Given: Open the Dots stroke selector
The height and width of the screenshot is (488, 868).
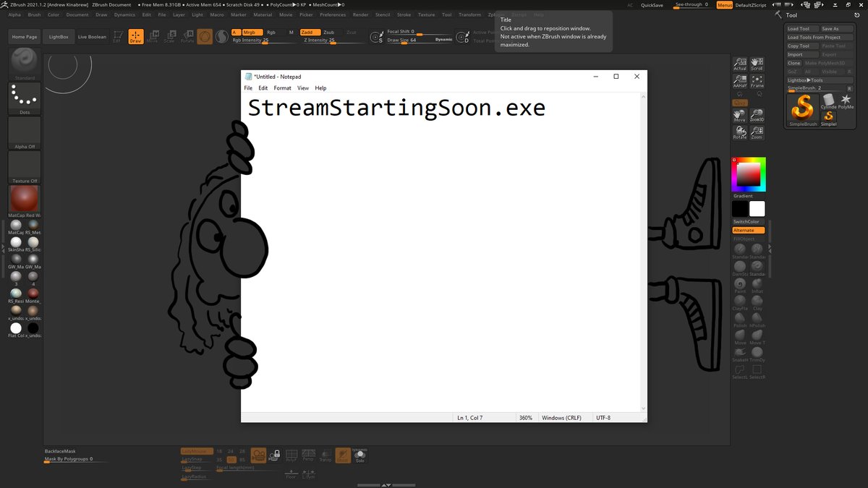Looking at the screenshot, I should point(25,98).
